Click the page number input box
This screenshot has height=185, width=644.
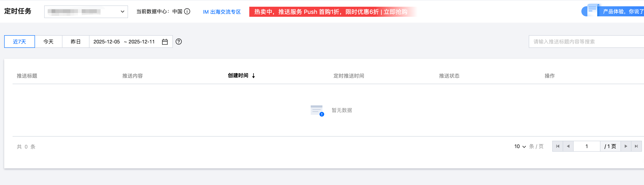587,146
